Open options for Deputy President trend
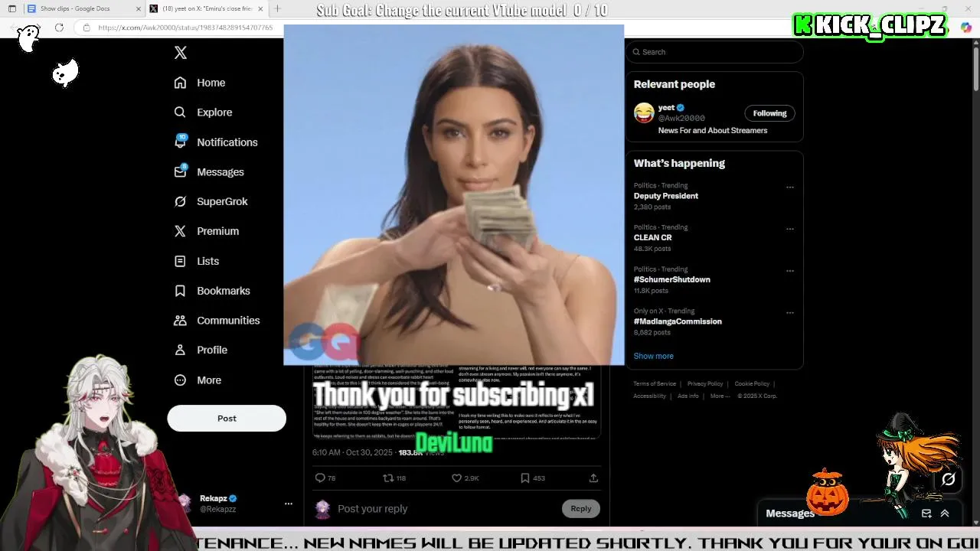Screen dimensions: 980x551 coord(790,187)
